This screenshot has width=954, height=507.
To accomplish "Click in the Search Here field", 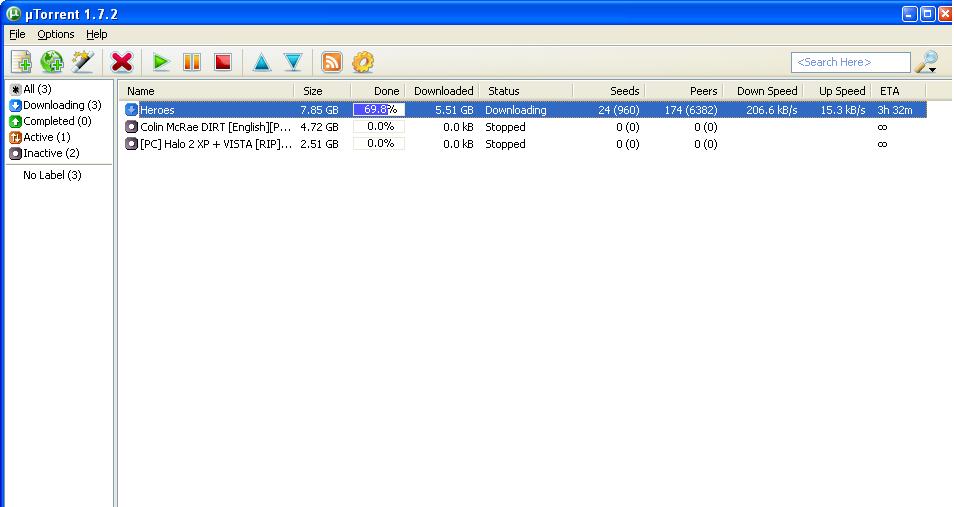I will (851, 62).
